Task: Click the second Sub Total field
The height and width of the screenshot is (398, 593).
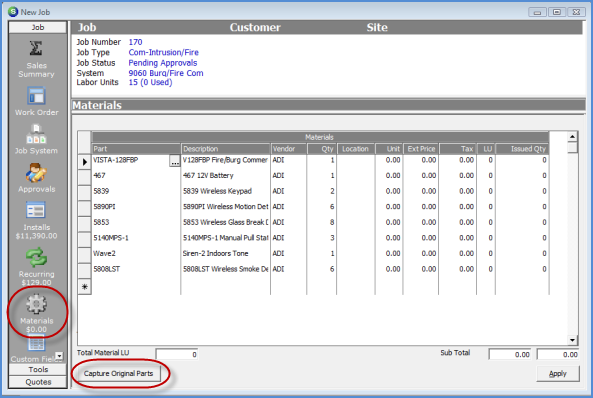Action: 558,354
